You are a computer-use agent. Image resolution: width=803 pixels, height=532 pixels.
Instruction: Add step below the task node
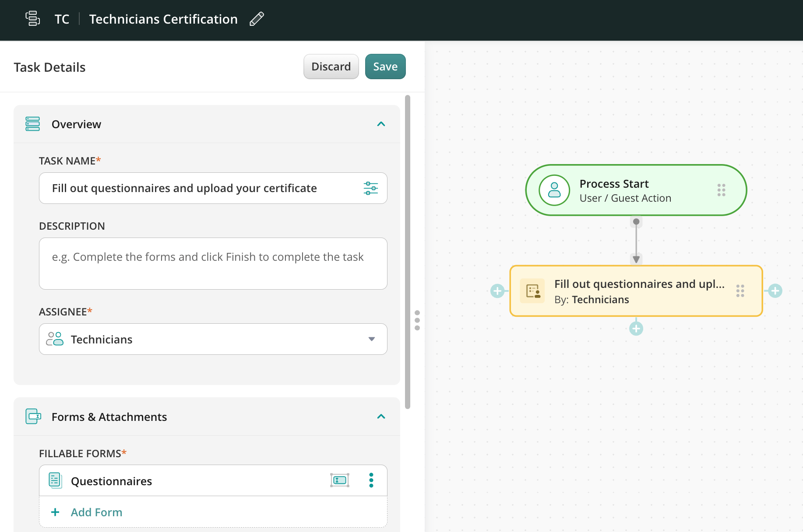pos(636,328)
